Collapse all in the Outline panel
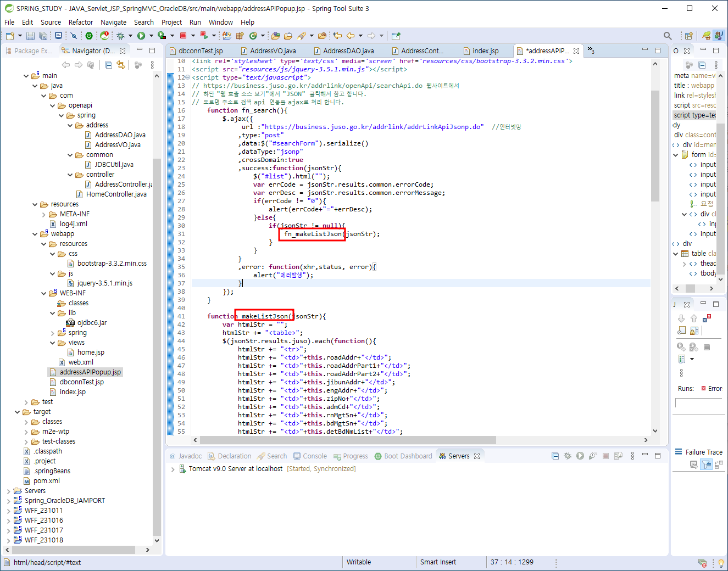The image size is (728, 571). [x=702, y=65]
